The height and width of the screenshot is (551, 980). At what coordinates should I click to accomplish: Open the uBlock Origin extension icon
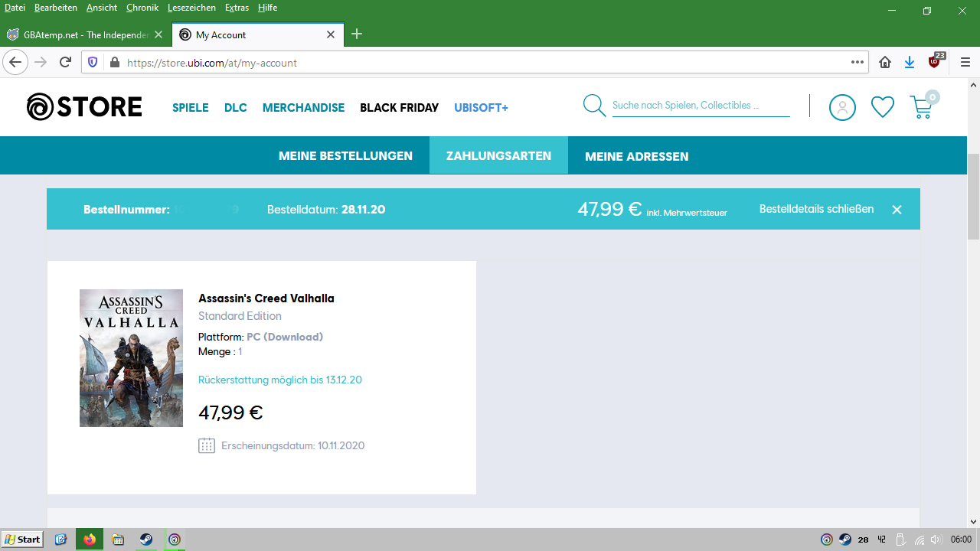[936, 61]
